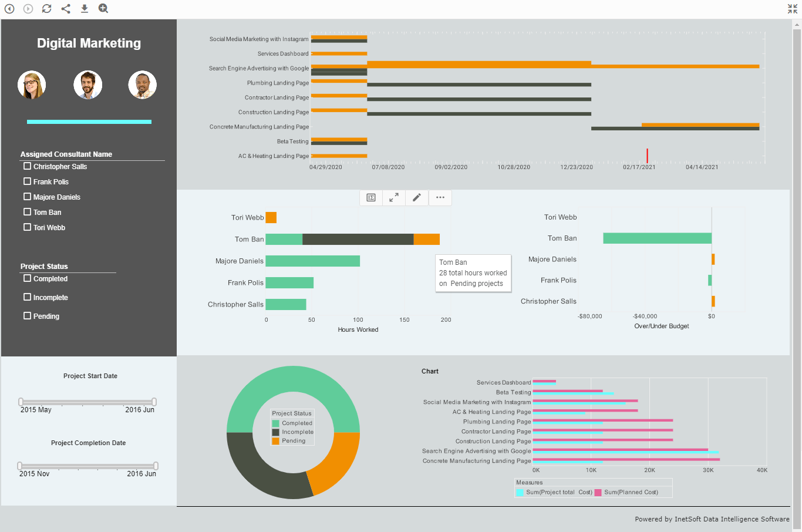This screenshot has width=802, height=532.
Task: Click Tom Ban's dark Incomplete hours bar segment
Action: coord(358,239)
